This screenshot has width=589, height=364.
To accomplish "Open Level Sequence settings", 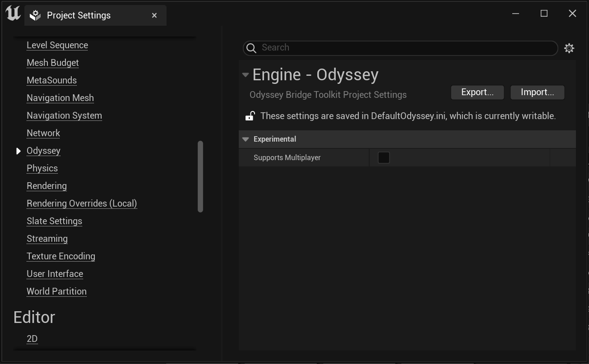I will pyautogui.click(x=57, y=45).
